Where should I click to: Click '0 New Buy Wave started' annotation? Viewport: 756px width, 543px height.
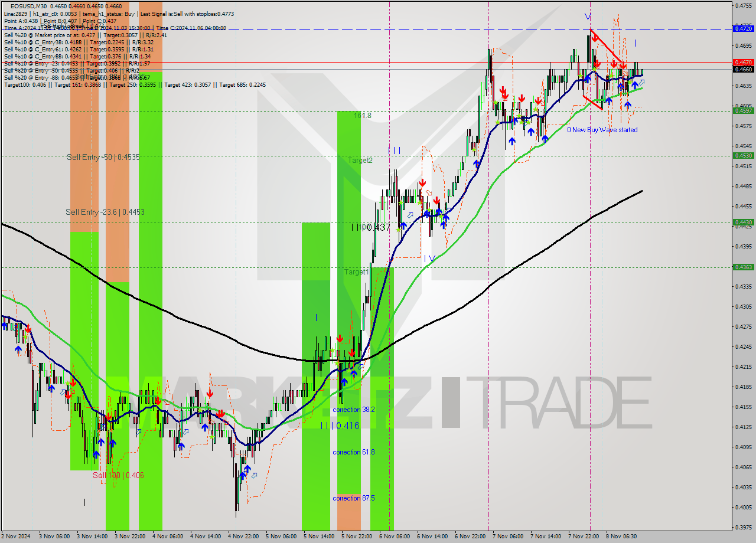click(x=602, y=130)
